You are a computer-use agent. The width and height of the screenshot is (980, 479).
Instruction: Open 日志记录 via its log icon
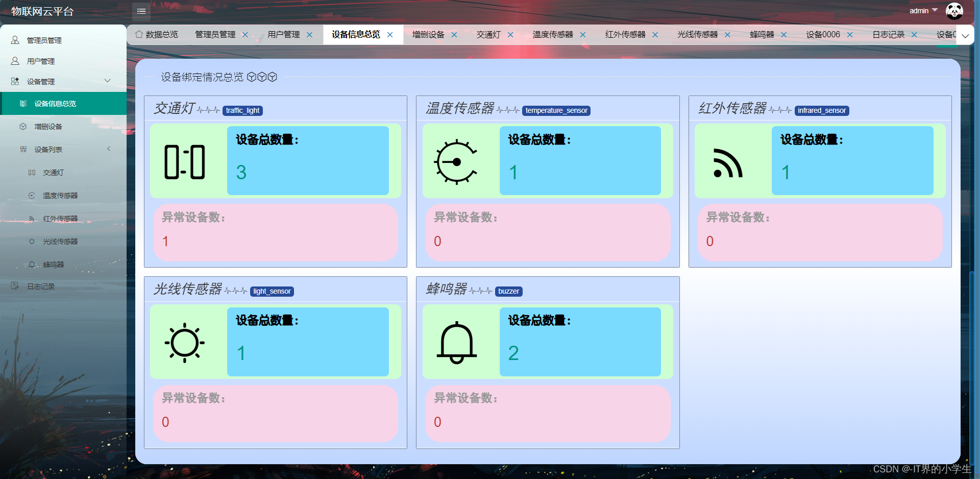coord(15,286)
